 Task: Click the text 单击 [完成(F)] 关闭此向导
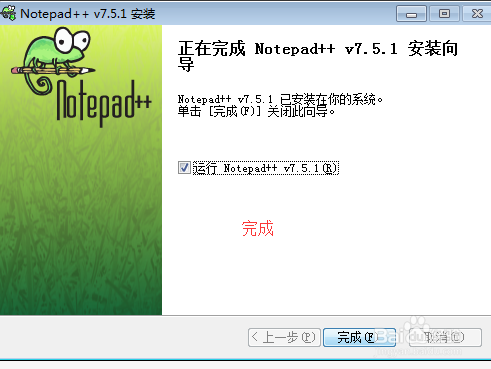[x=256, y=111]
